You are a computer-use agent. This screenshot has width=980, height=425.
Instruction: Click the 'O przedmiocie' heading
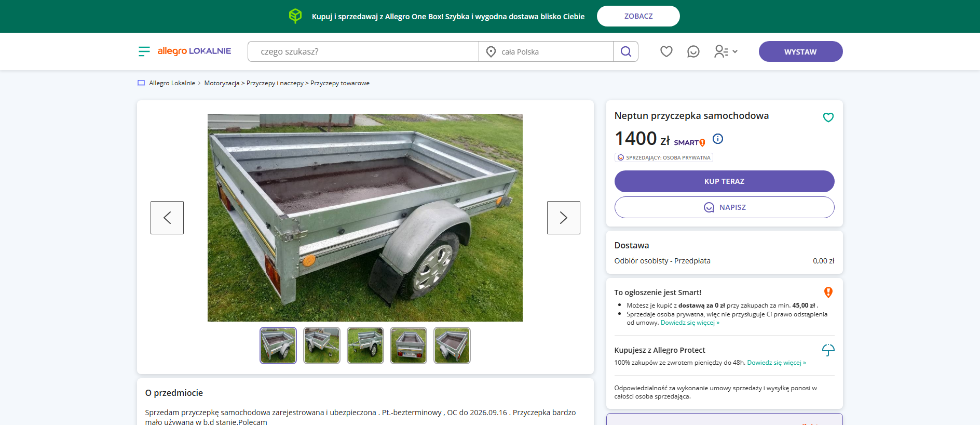click(x=174, y=393)
